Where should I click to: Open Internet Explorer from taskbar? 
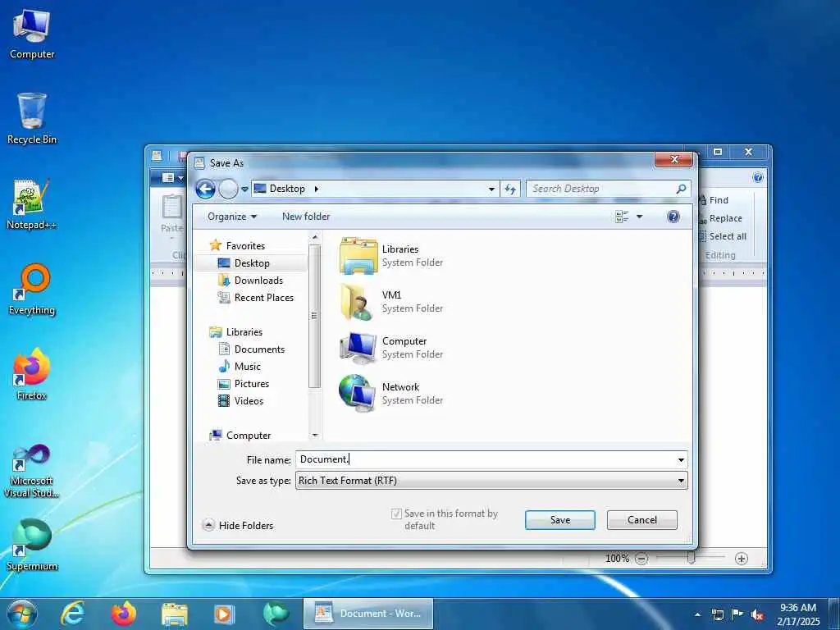[x=73, y=614]
